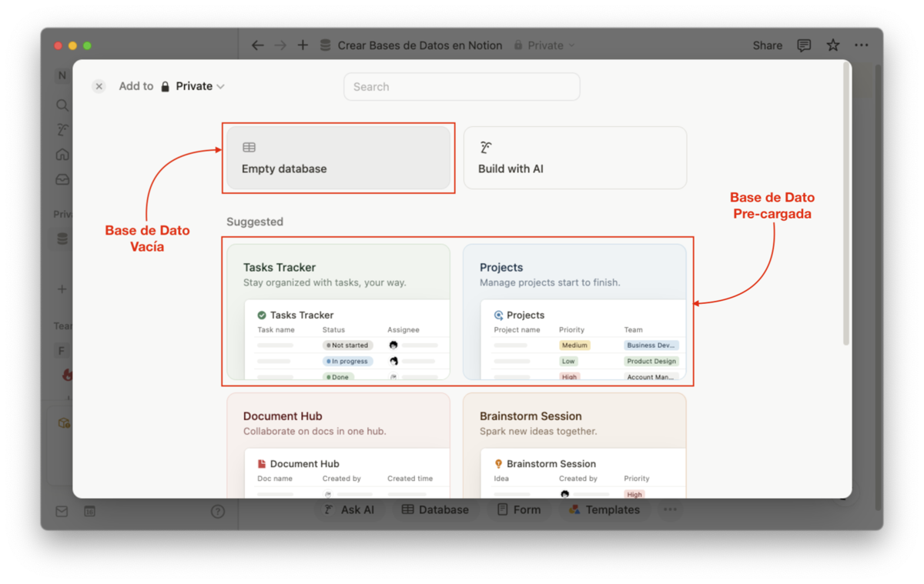
Task: Click the sidebar search magnifier icon
Action: click(62, 105)
